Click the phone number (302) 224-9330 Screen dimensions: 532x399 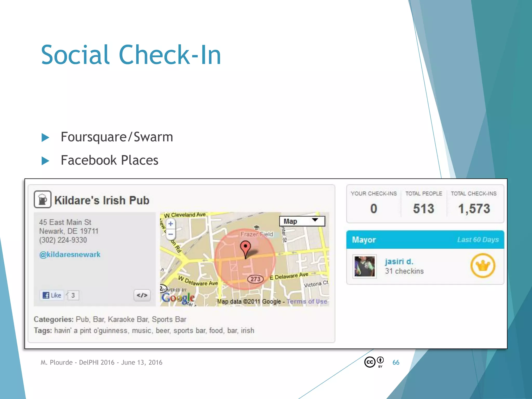click(x=63, y=240)
